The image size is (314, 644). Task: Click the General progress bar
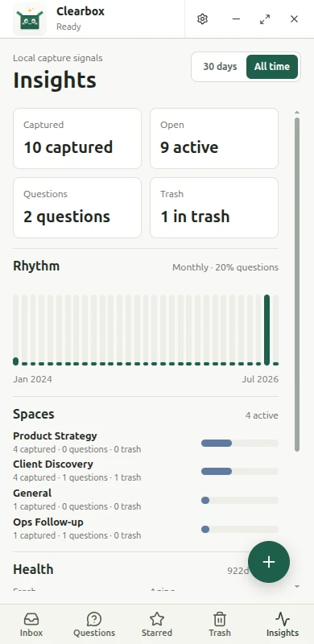pyautogui.click(x=240, y=500)
